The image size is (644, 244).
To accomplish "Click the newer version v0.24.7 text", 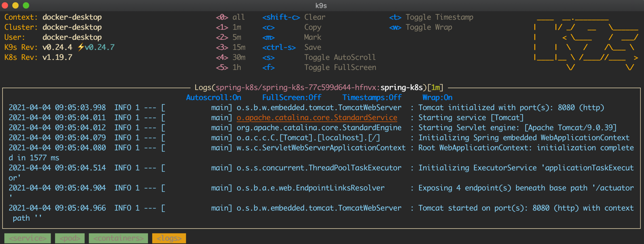I will 99,48.
